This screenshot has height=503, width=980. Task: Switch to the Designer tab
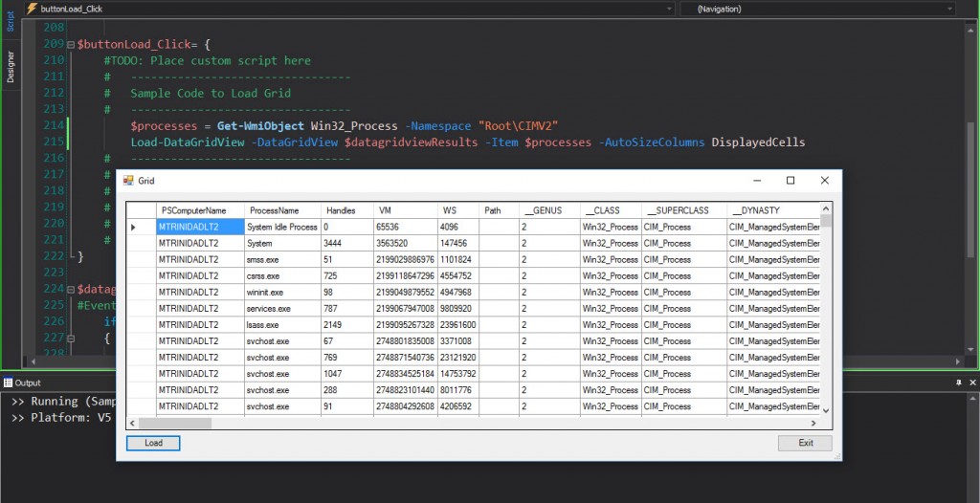[10, 67]
